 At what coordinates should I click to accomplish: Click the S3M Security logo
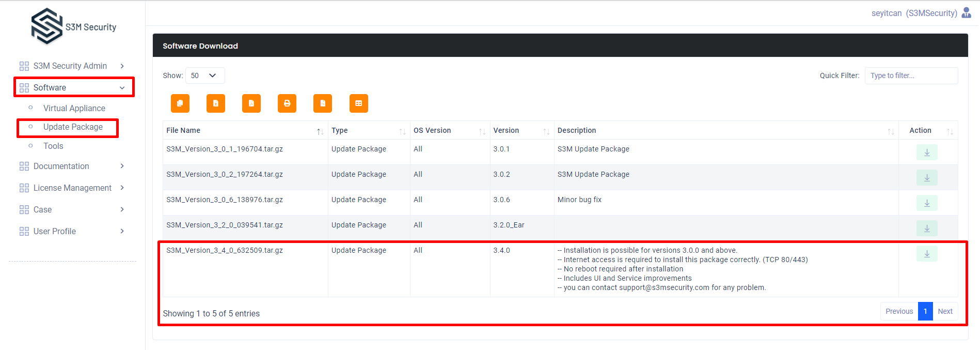coord(73,26)
